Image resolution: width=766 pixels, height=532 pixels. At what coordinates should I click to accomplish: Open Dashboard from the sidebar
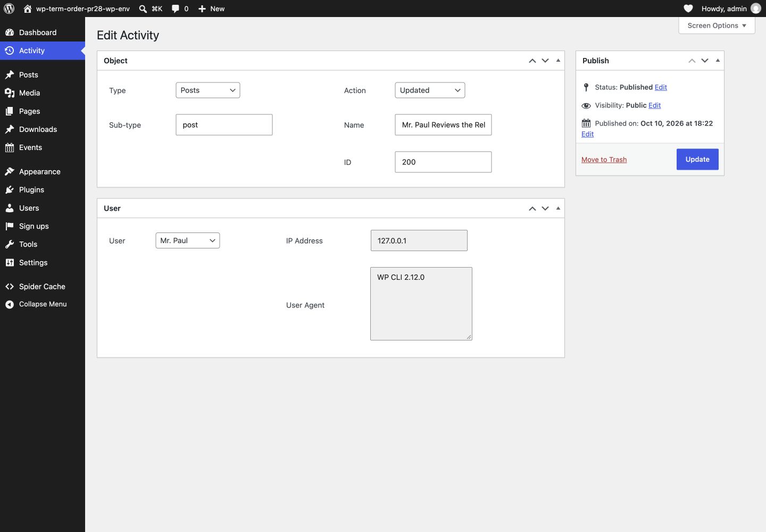coord(43,32)
